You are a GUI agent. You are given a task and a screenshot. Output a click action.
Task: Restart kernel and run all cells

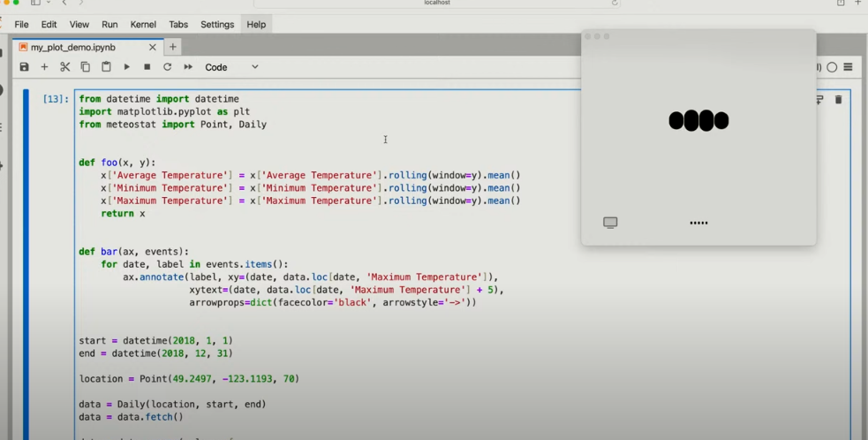coord(188,67)
